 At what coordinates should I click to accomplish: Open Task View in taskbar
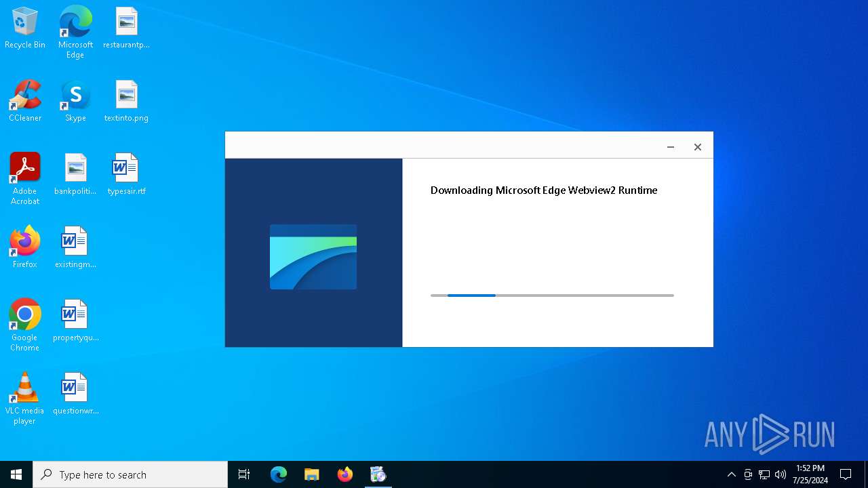244,474
